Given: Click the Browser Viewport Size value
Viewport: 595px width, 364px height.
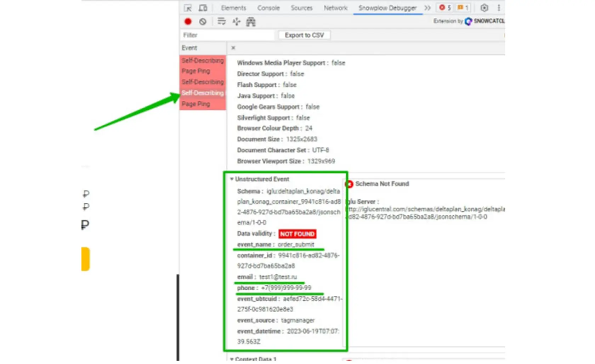Looking at the screenshot, I should 321,161.
